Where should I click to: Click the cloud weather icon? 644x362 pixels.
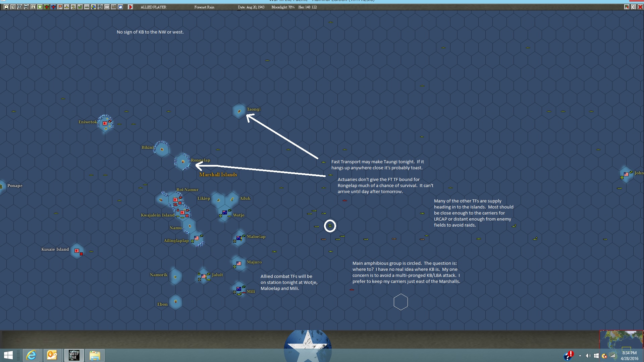[x=120, y=7]
